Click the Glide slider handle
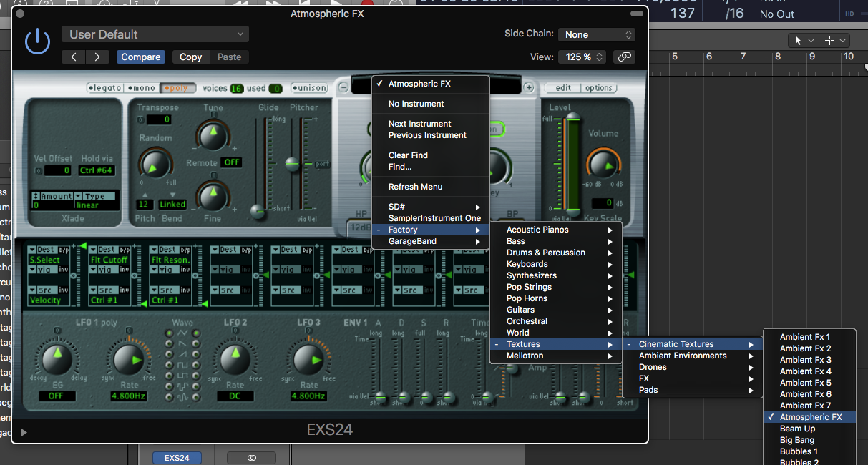Screen dimensions: 868x465 (257, 210)
